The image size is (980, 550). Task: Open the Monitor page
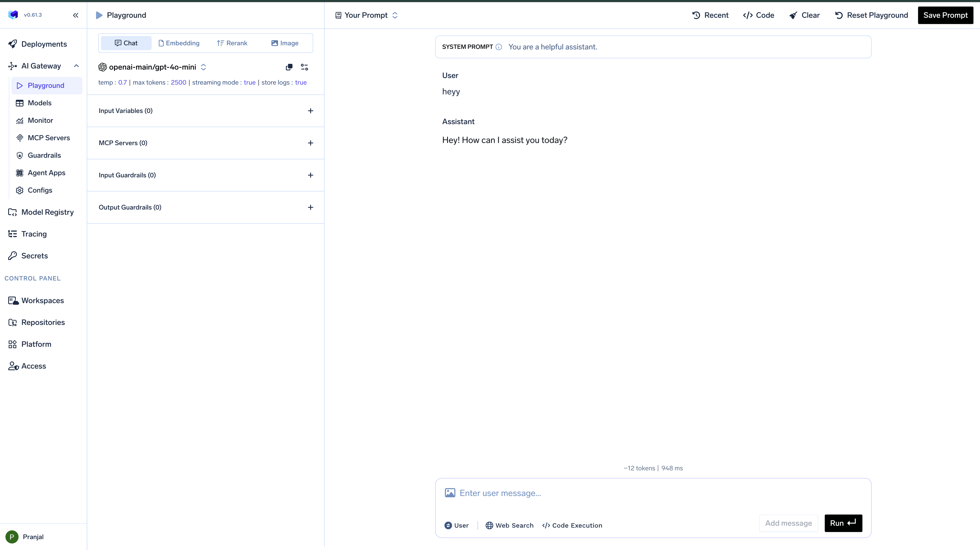click(x=40, y=121)
